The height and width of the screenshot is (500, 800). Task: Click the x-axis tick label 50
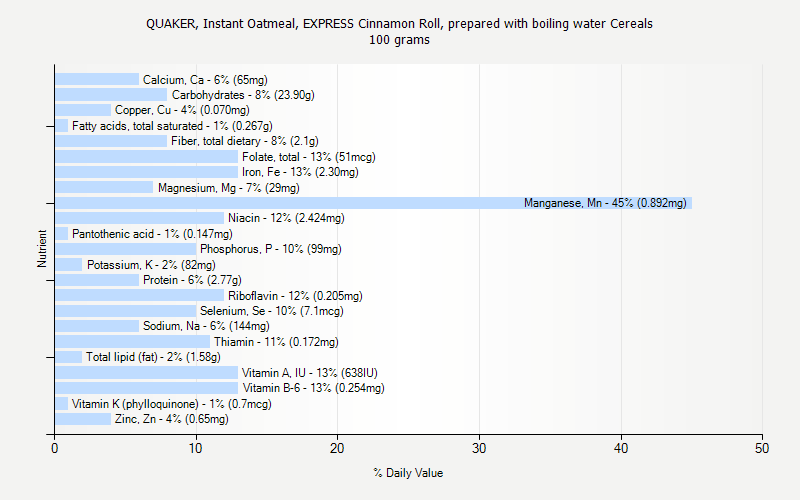(762, 448)
